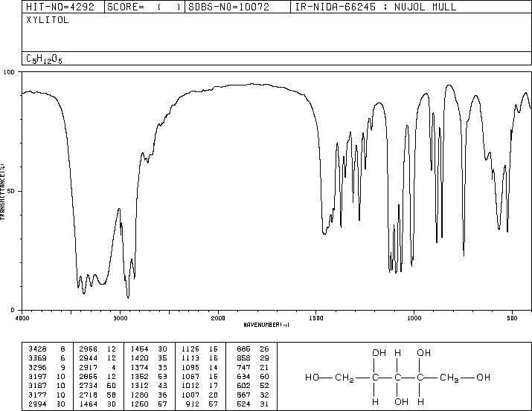Select peak value 2917 in table
This screenshot has width=532, height=411.
[89, 367]
